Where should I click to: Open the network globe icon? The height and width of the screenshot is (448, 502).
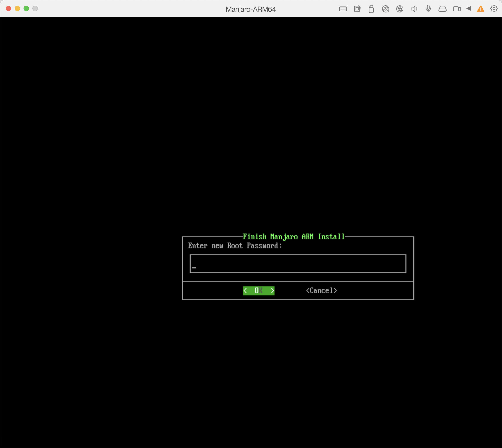[x=400, y=9]
